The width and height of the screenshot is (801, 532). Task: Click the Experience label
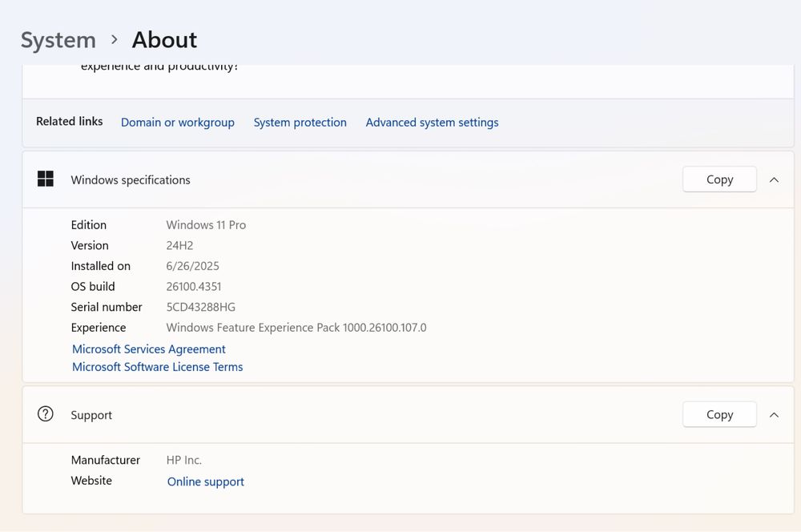[99, 328]
